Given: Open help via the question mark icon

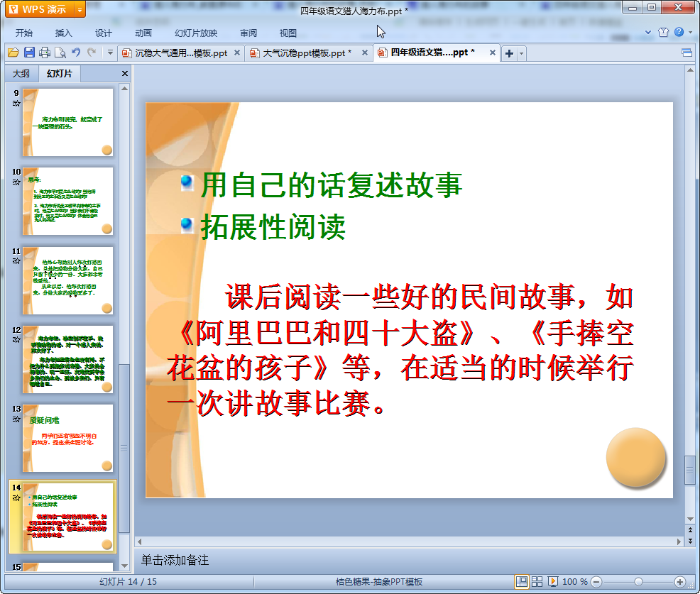Looking at the screenshot, I should 679,32.
